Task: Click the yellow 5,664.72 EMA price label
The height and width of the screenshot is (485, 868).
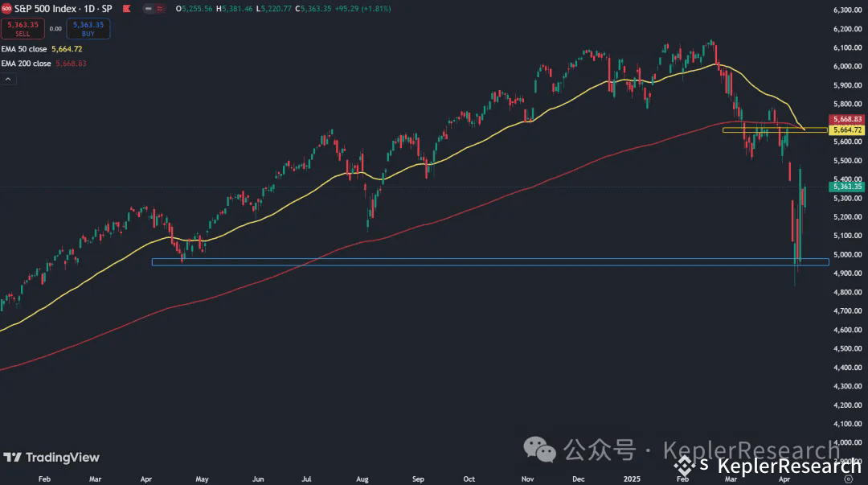Action: [x=847, y=129]
